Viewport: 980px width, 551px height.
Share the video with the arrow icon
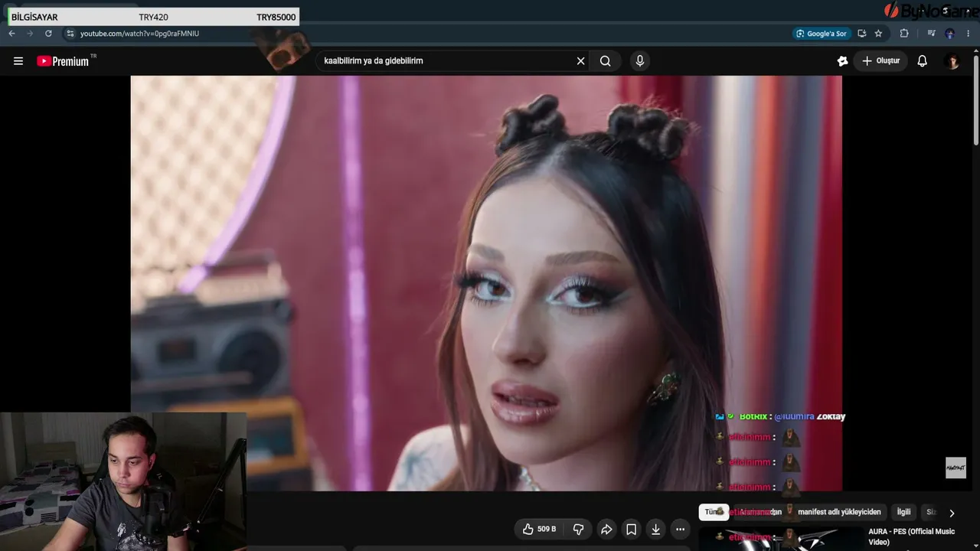tap(606, 529)
